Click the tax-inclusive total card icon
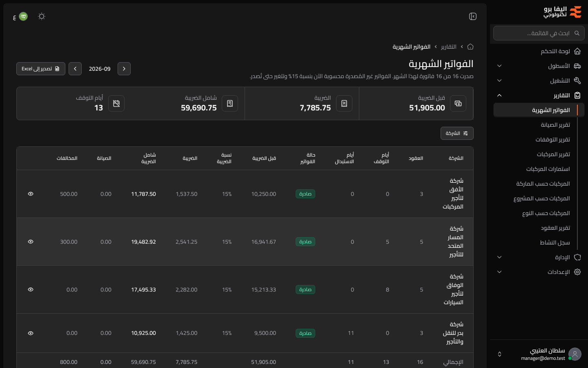The image size is (588, 368). point(230,103)
